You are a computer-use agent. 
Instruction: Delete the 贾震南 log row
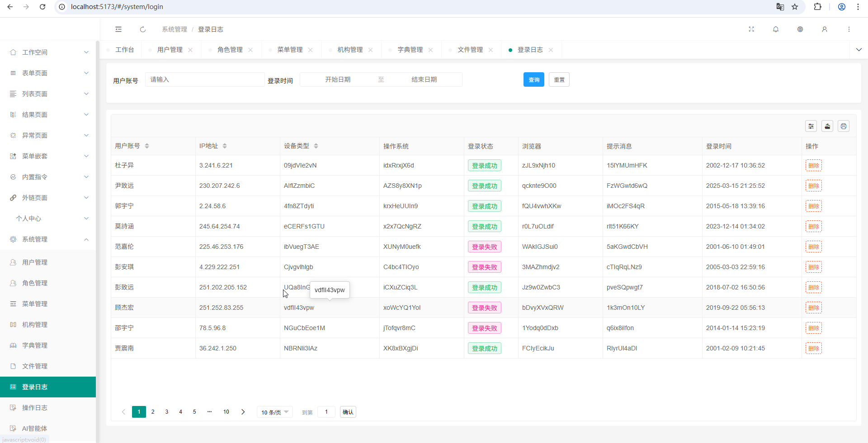click(x=814, y=348)
